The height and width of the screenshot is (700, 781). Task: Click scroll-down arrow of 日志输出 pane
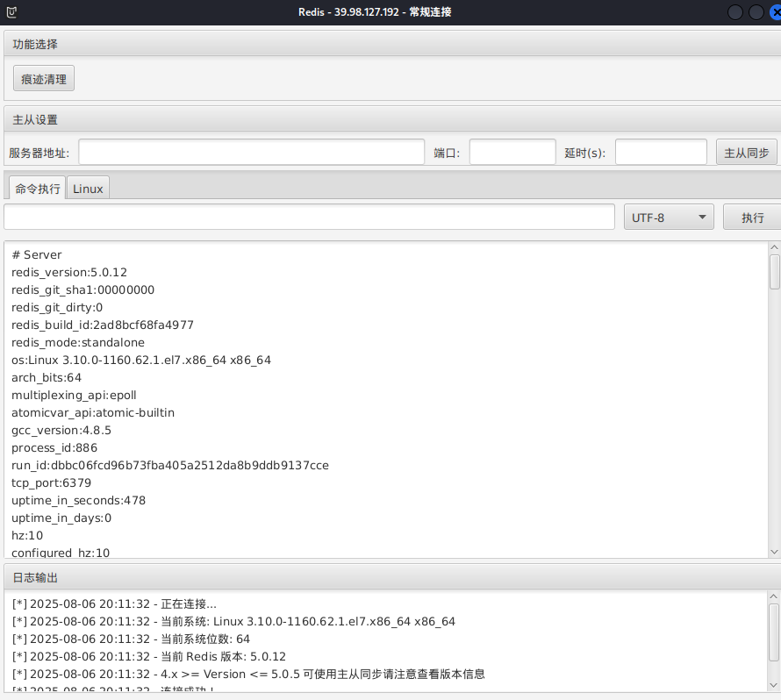pos(773,685)
